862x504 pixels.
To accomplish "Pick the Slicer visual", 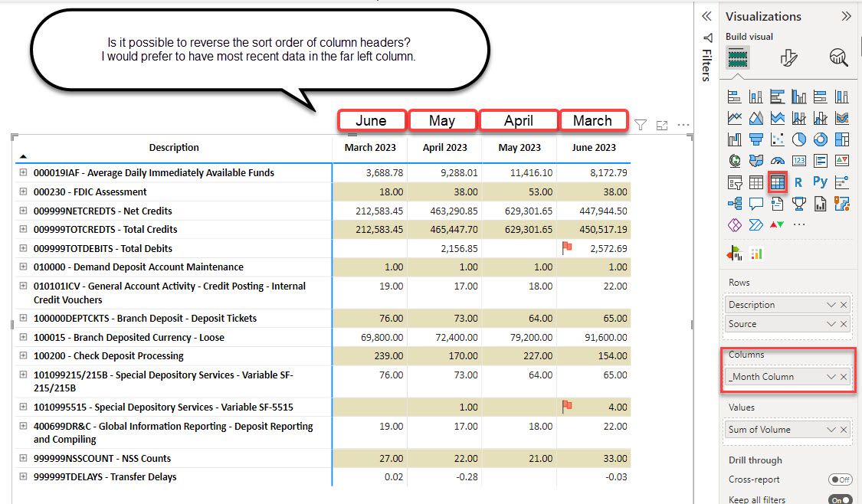I will [x=735, y=182].
